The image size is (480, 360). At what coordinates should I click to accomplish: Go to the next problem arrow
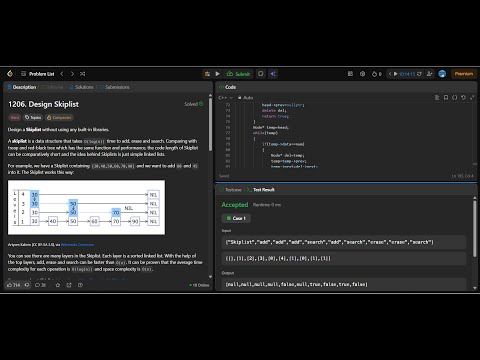(x=72, y=74)
